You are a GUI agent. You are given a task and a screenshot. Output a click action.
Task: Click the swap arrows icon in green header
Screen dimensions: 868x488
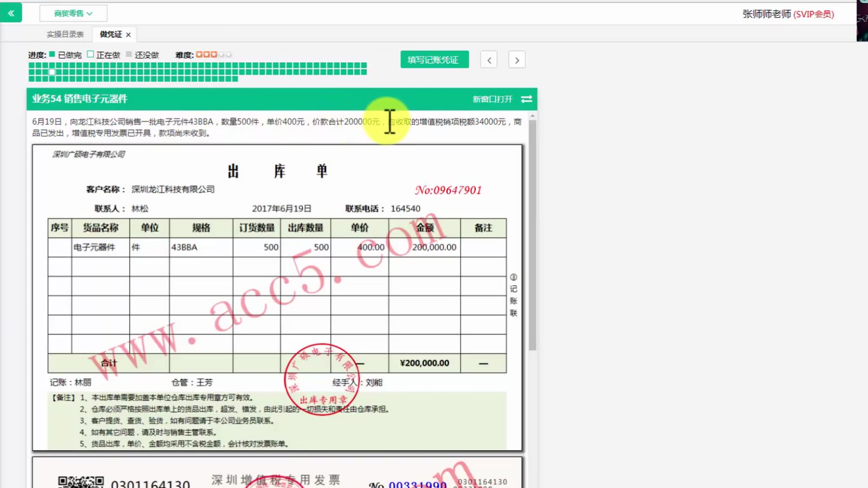pyautogui.click(x=527, y=99)
